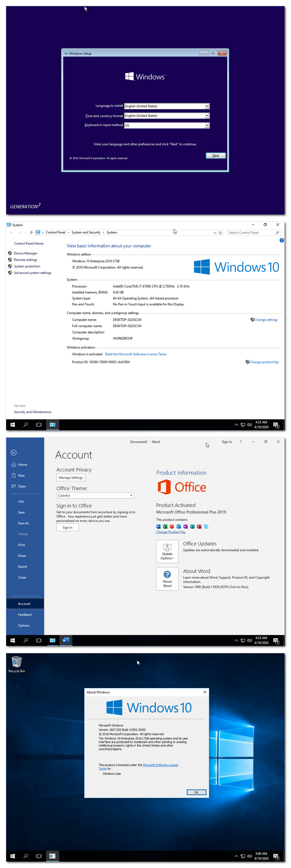Click OK in About Windows dialog

point(196,792)
